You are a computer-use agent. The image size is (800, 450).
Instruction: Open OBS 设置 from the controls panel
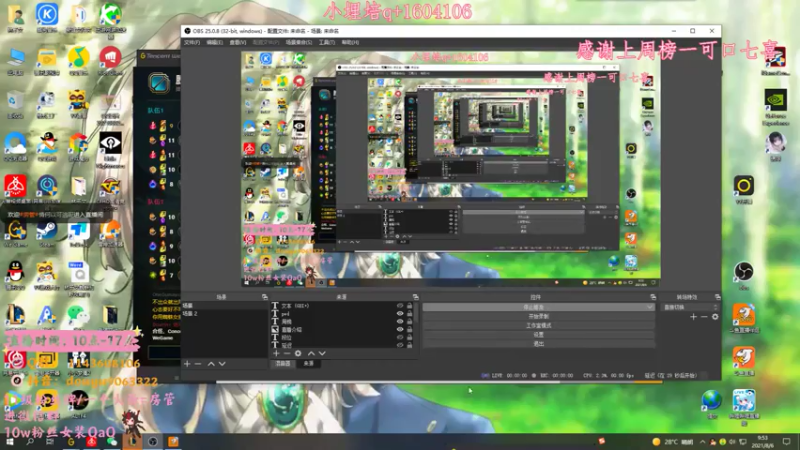pyautogui.click(x=539, y=335)
